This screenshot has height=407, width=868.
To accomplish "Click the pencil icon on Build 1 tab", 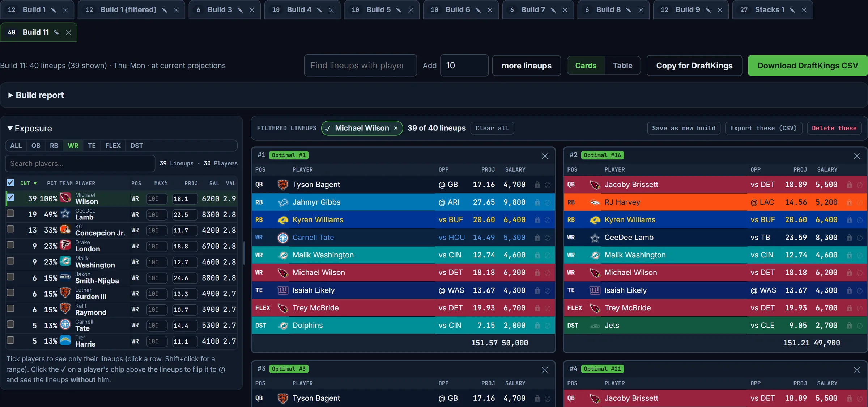I will (x=54, y=10).
